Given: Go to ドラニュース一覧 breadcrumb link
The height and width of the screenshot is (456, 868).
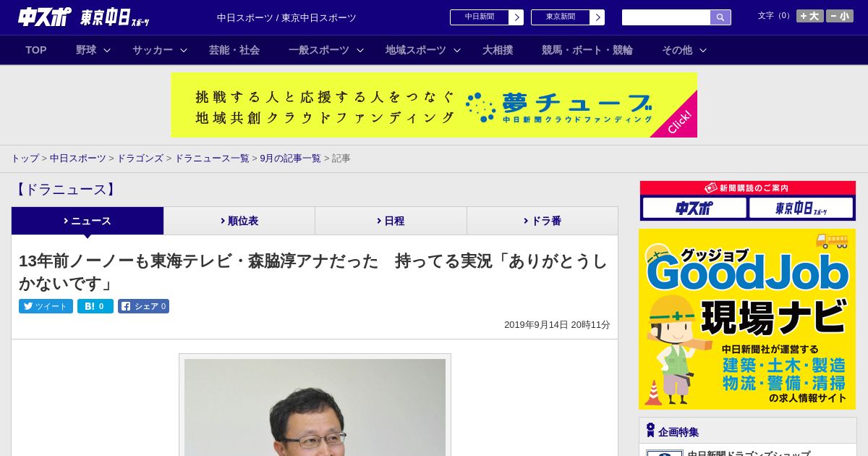Looking at the screenshot, I should 212,159.
